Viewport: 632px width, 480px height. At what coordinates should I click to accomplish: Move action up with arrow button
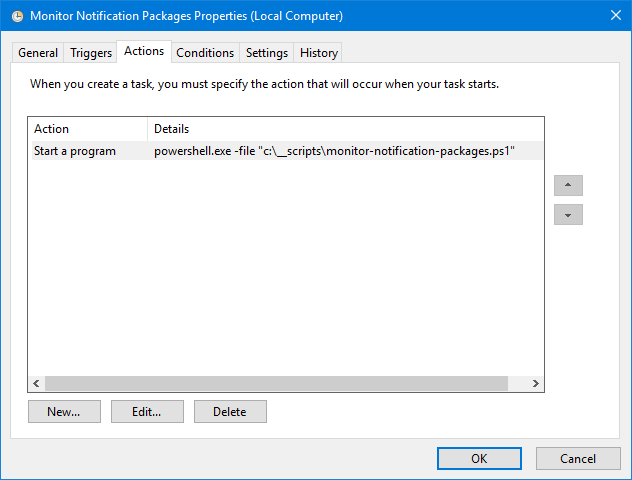click(568, 186)
